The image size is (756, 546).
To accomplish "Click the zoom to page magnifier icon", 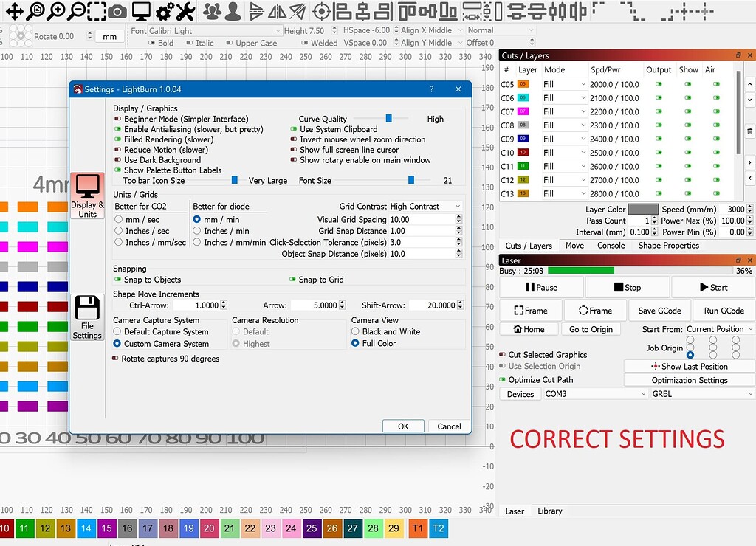I will point(35,11).
